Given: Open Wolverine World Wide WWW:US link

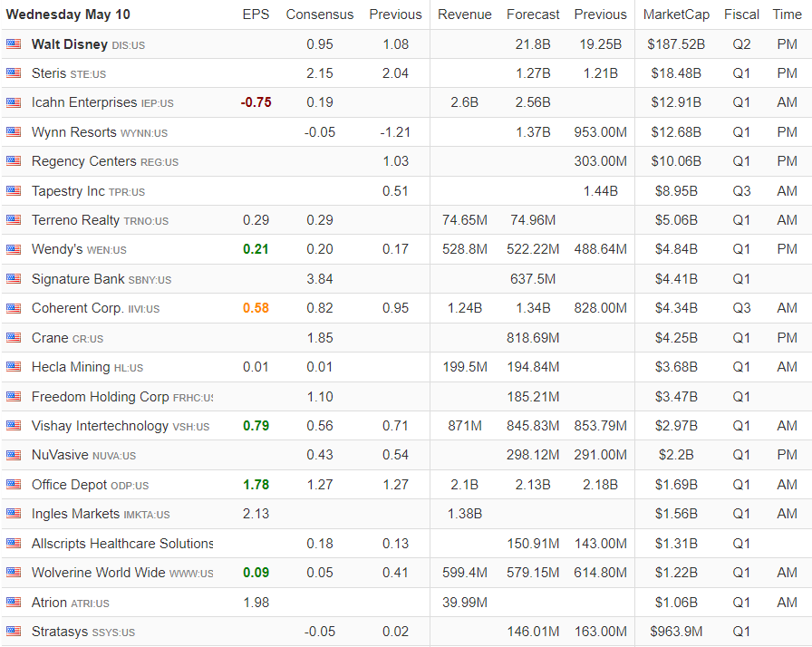Looking at the screenshot, I should [x=122, y=573].
